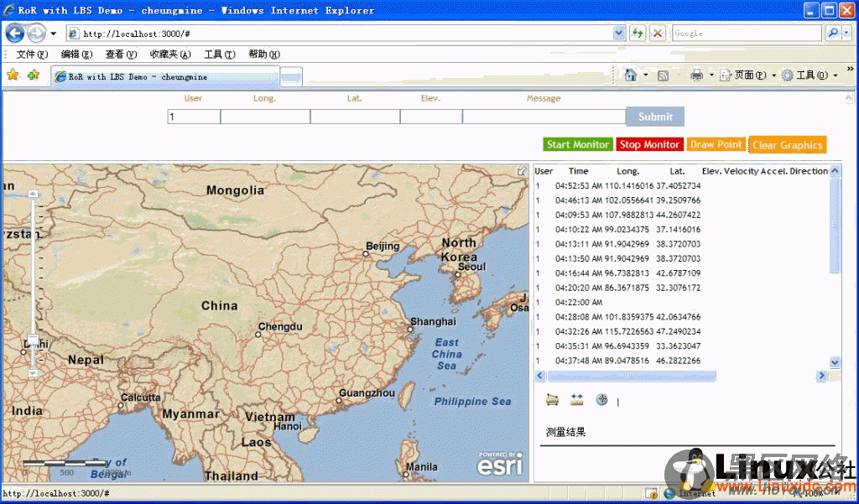
Task: Open the recent pages history dropdown
Action: pyautogui.click(x=53, y=34)
